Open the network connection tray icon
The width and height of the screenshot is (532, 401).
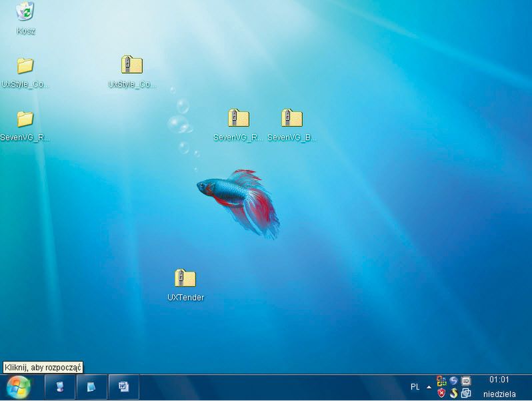tap(466, 393)
